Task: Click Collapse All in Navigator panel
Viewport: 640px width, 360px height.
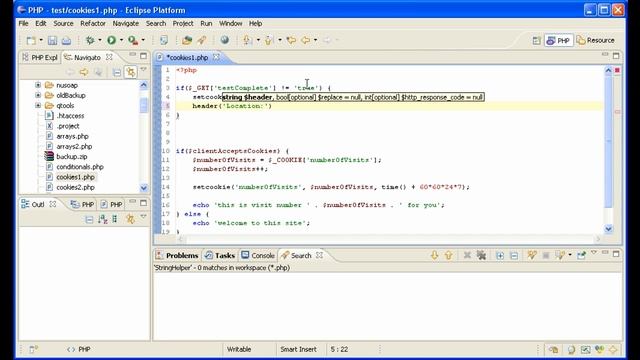Action: coord(117,72)
